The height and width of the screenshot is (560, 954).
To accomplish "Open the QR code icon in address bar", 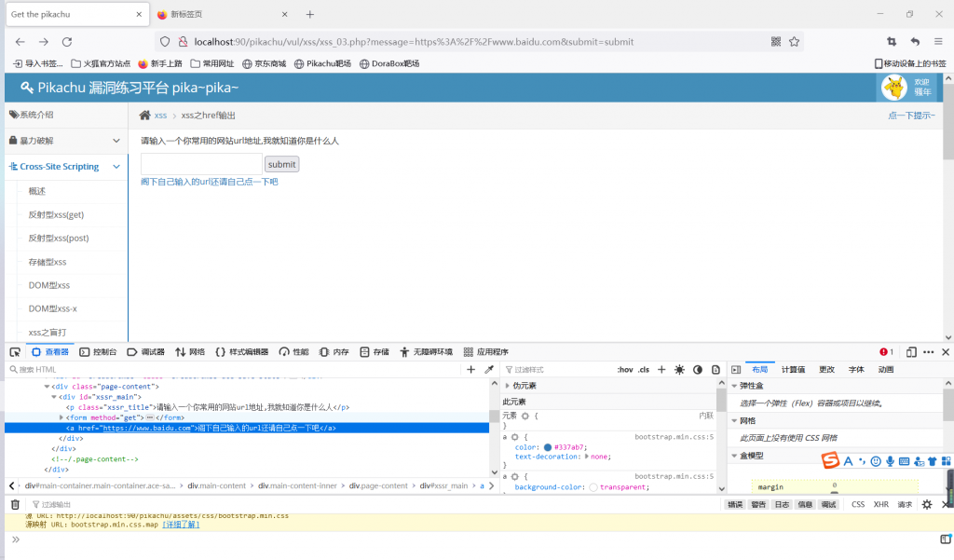I will [776, 42].
